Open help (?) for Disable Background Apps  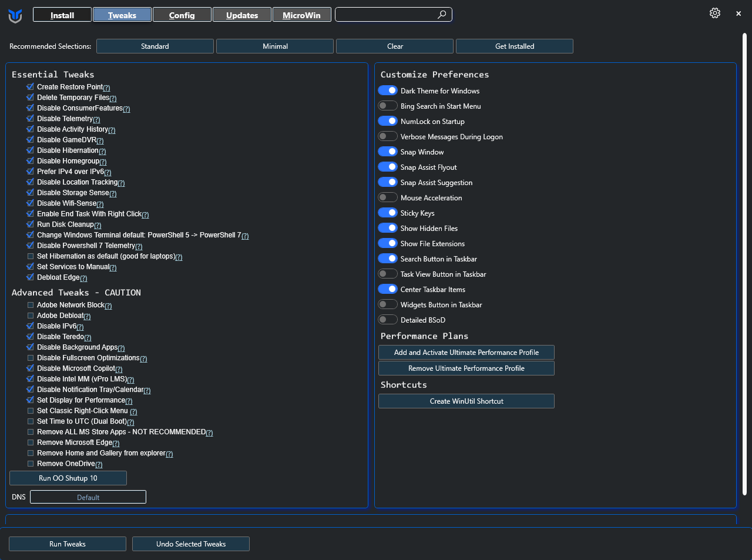click(x=121, y=348)
